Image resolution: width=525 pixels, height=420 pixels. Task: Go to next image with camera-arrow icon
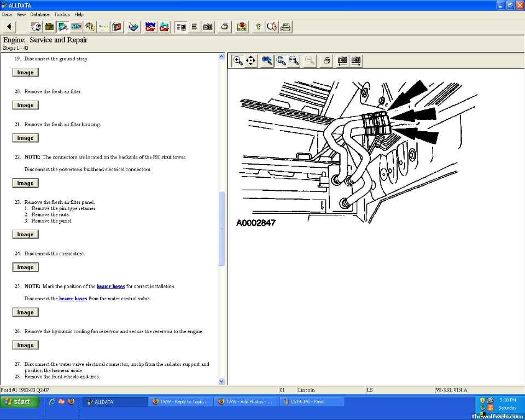tap(356, 61)
